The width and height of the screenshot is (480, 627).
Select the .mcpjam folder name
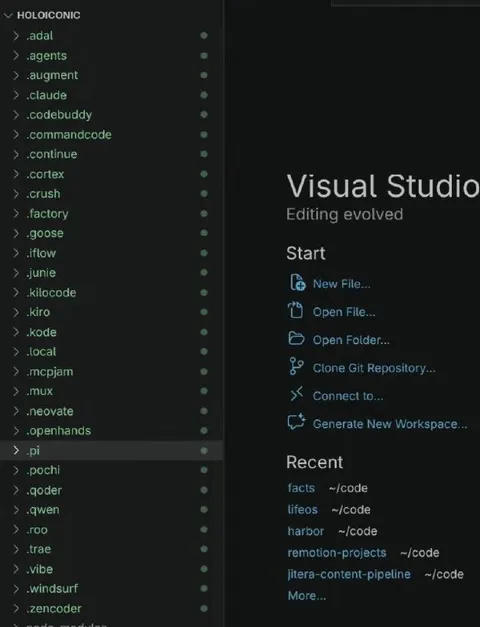50,372
